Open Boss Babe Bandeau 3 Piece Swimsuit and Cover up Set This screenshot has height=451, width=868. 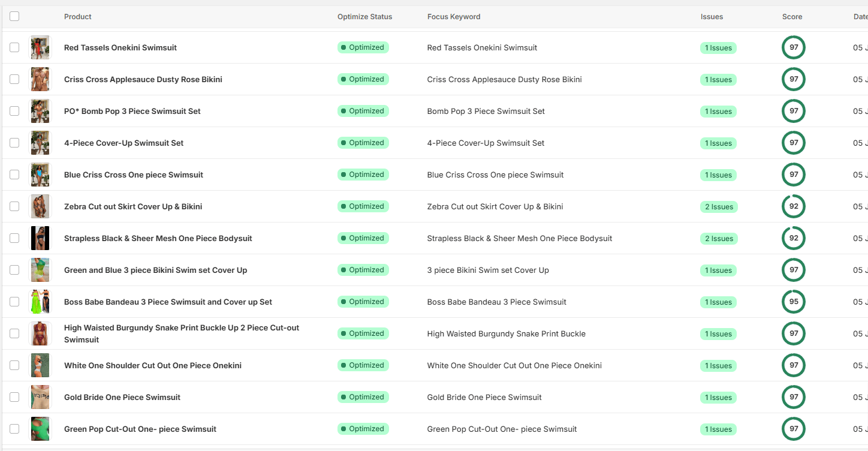[168, 302]
